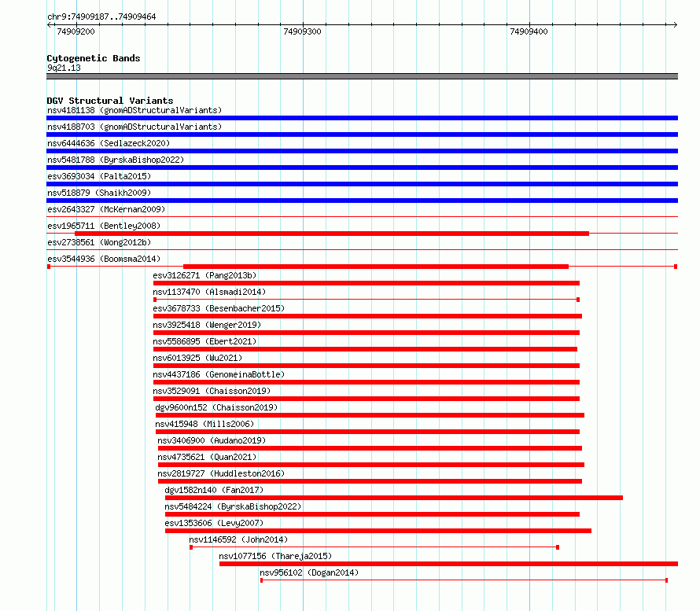
Task: Open nsv3529091 (Chaisson2019) variant
Action: point(212,391)
